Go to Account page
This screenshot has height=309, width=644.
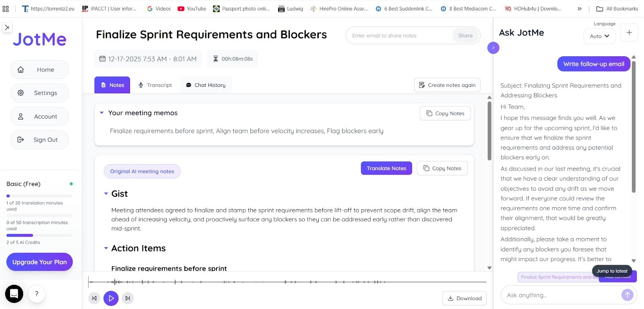click(x=39, y=116)
